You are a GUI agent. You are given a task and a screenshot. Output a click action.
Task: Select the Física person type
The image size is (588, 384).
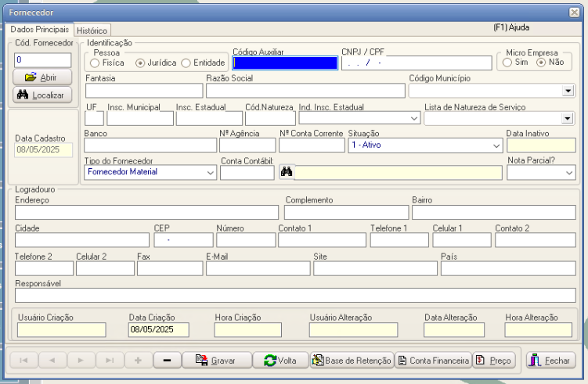point(95,63)
